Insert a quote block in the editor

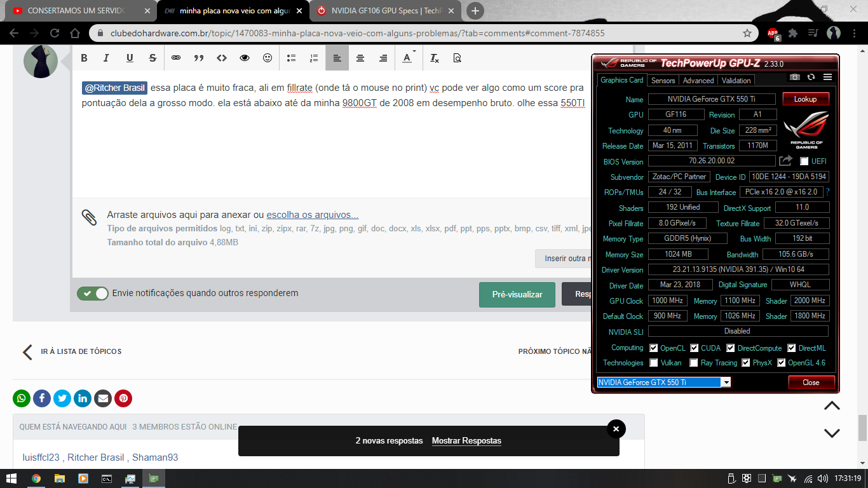(x=199, y=58)
